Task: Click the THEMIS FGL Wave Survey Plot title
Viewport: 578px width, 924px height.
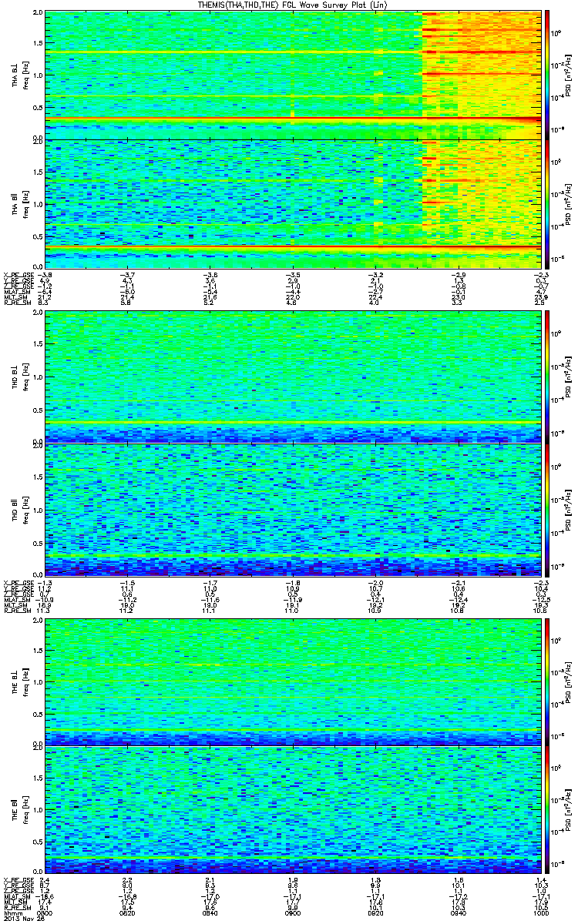Action: [x=294, y=5]
